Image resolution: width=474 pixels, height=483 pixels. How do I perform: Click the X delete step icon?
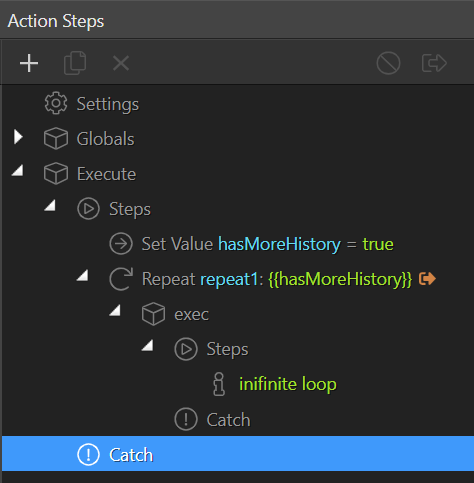tap(121, 63)
